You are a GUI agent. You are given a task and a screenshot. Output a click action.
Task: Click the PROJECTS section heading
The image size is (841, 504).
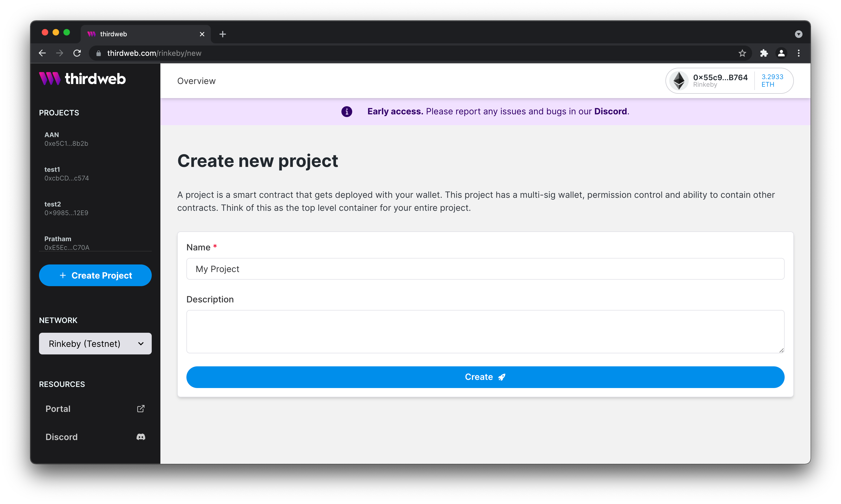[x=59, y=113]
